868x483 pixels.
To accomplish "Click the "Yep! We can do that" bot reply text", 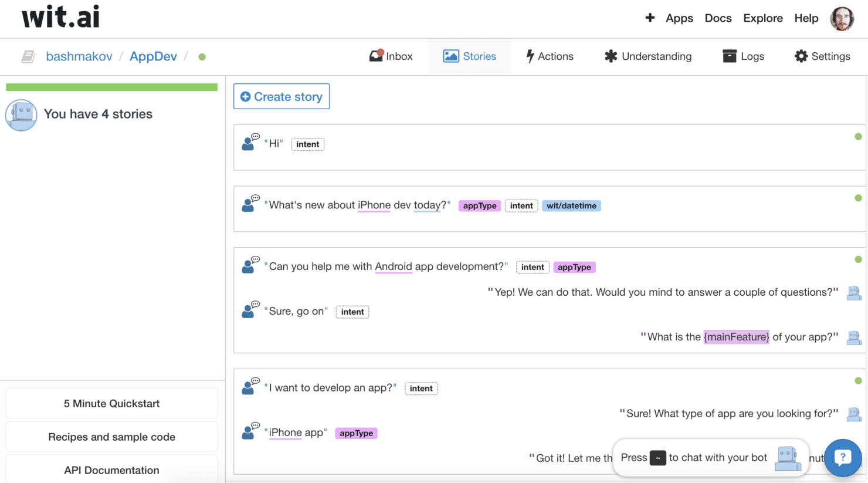I will 663,292.
